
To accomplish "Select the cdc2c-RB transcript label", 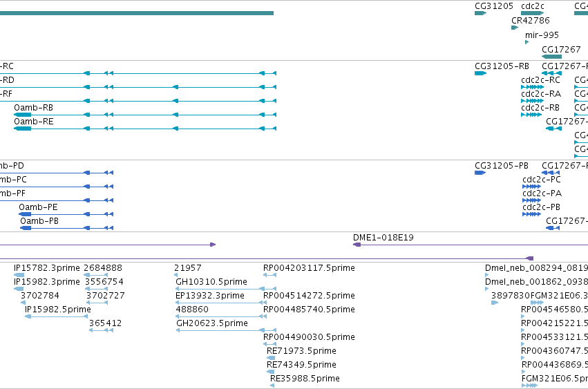I will [540, 108].
